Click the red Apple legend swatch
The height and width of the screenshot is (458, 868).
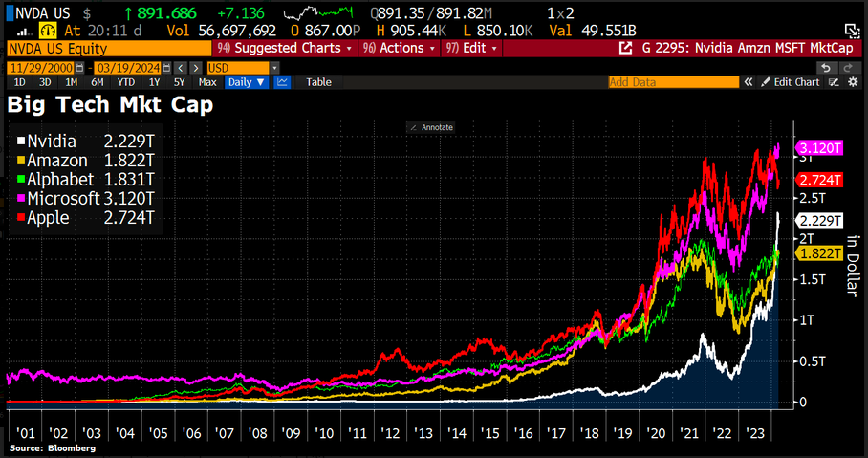(22, 218)
